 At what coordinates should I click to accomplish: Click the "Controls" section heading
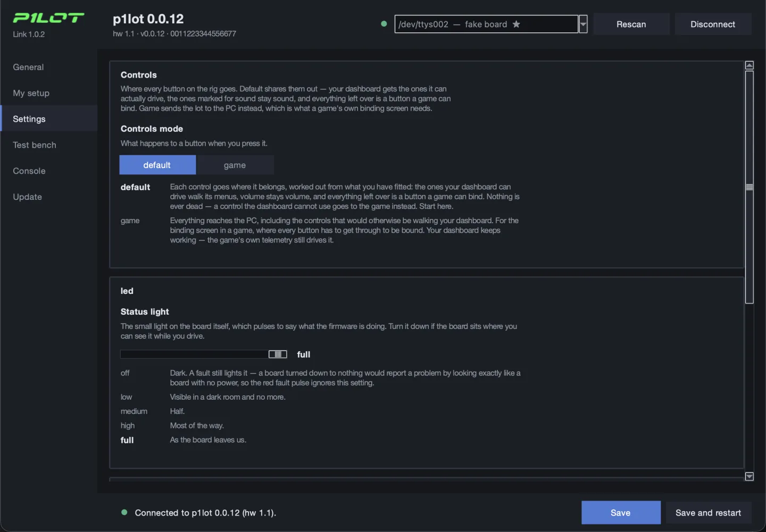(139, 75)
